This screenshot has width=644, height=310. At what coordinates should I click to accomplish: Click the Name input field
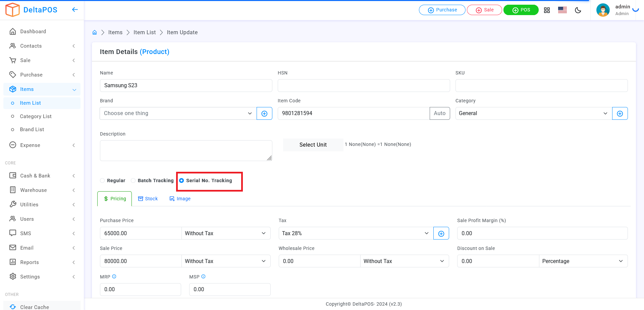point(186,86)
